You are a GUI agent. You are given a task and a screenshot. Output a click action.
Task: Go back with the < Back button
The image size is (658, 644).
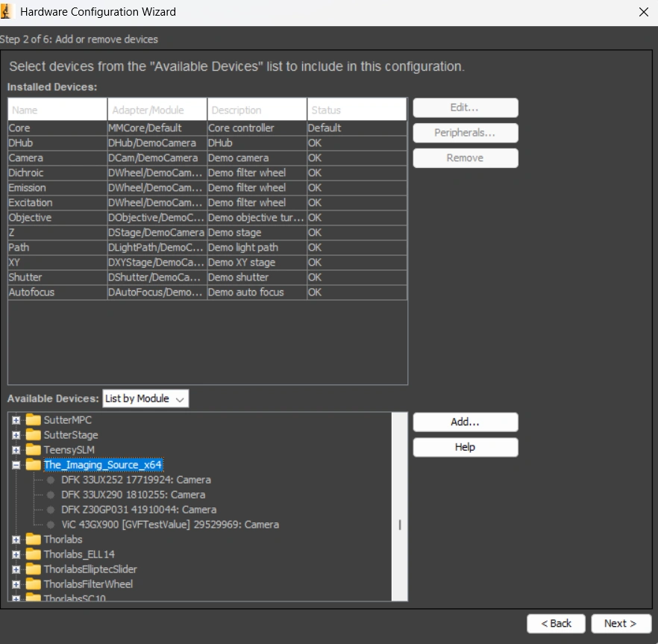[556, 623]
